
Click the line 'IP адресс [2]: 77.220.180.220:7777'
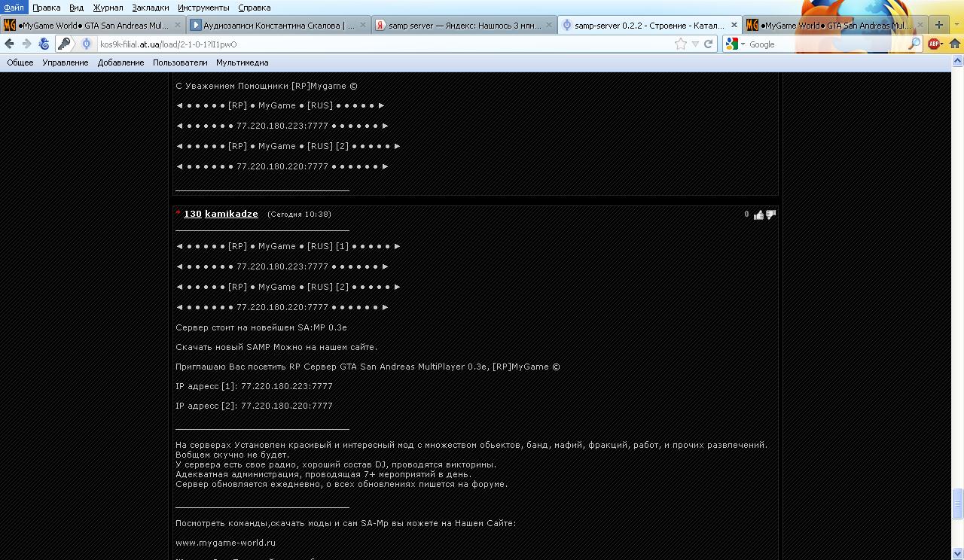click(254, 406)
